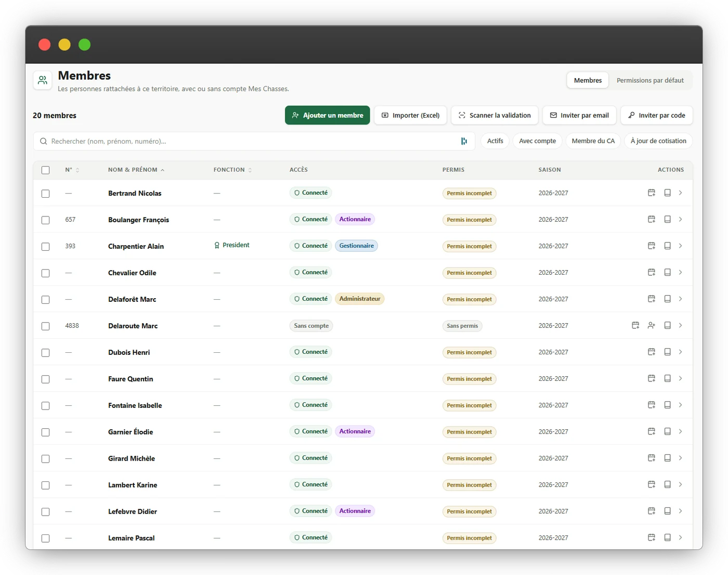Click the calendar icon for Dubois Henri
Viewport: 728px width, 575px height.
coord(652,352)
